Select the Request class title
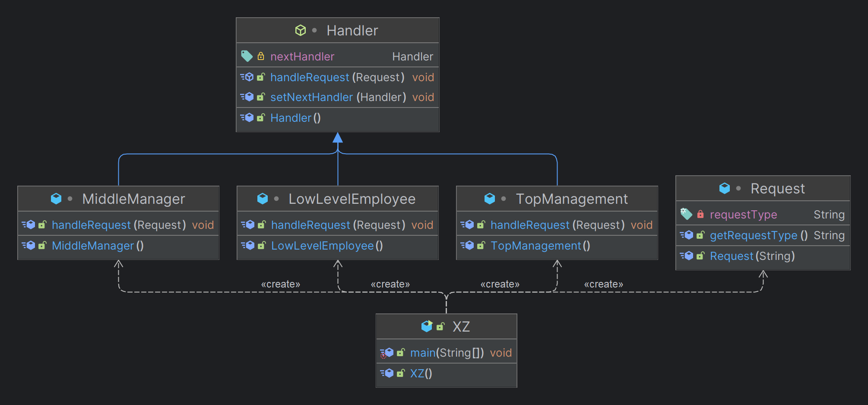868x405 pixels. (778, 189)
